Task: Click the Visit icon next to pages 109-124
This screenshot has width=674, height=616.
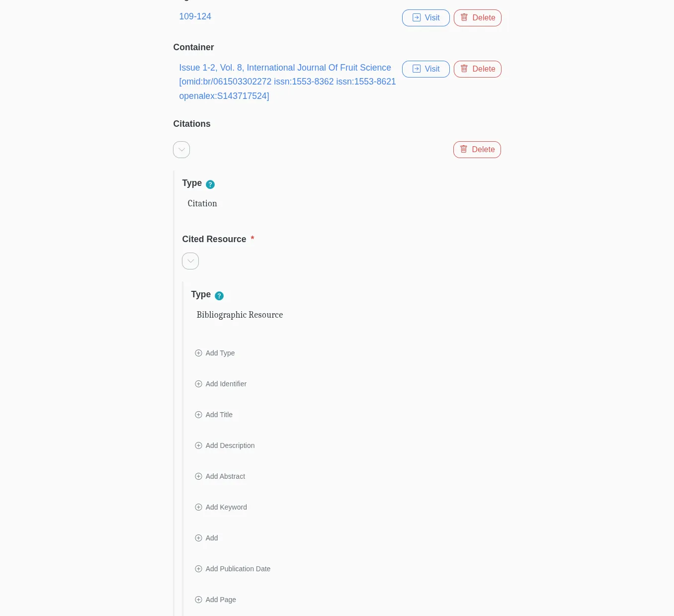Action: tap(417, 17)
